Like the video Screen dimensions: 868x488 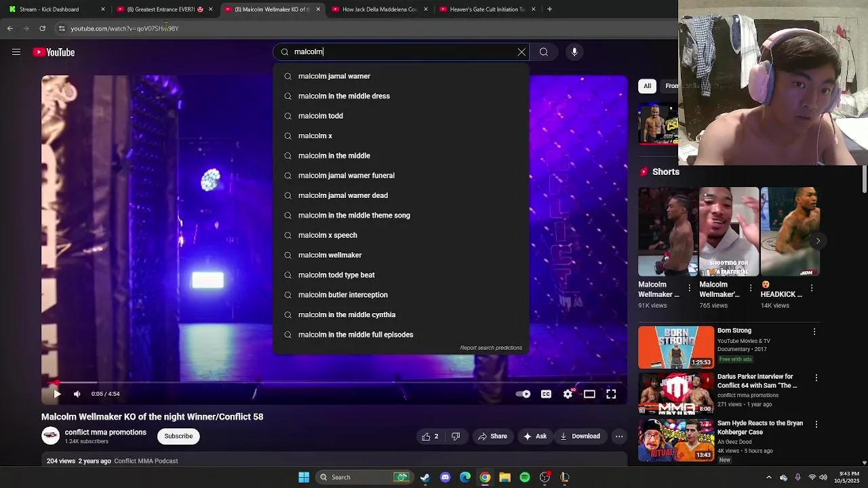(x=430, y=436)
